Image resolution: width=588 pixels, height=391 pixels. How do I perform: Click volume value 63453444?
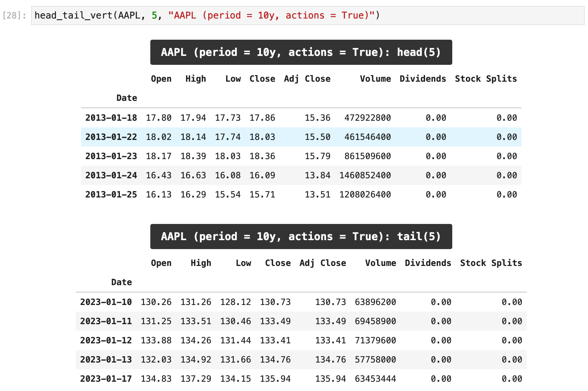click(x=375, y=379)
